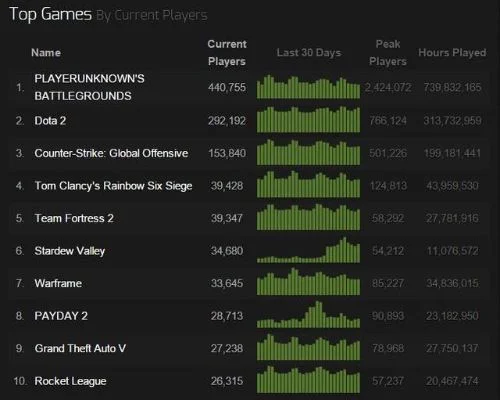Sort by Hours Played column header
This screenshot has width=500, height=400.
click(452, 53)
